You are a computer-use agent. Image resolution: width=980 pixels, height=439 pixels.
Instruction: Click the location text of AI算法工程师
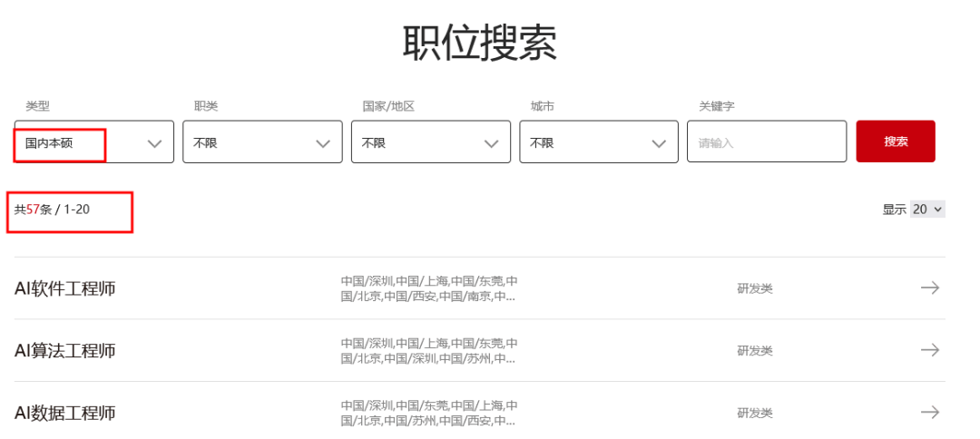pos(429,351)
